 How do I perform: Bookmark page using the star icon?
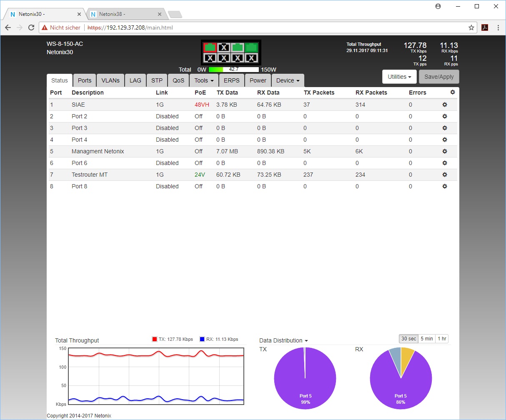click(471, 28)
